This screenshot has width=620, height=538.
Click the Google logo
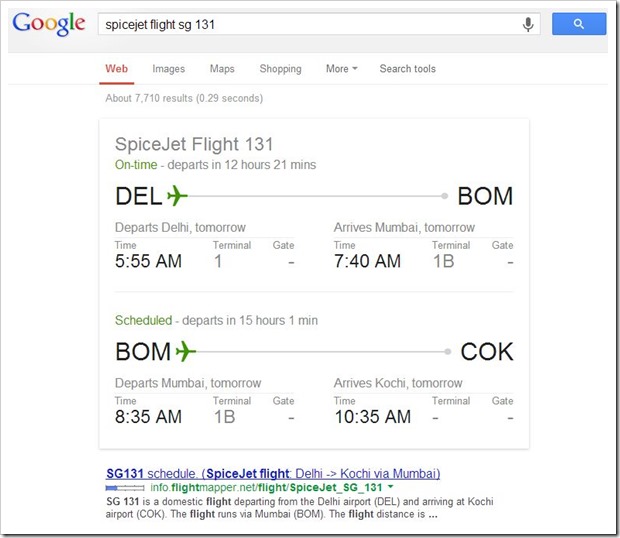[49, 24]
